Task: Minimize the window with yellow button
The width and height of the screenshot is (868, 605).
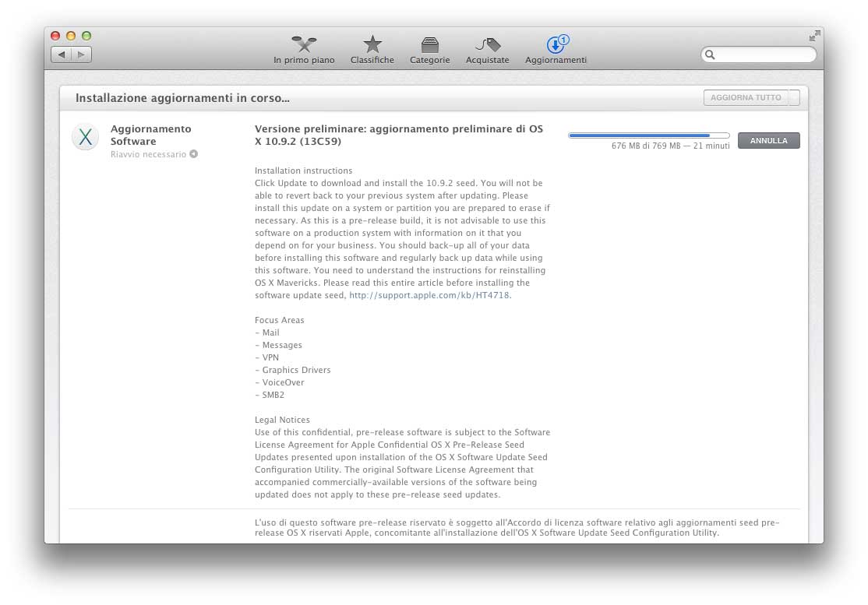Action: pos(70,36)
